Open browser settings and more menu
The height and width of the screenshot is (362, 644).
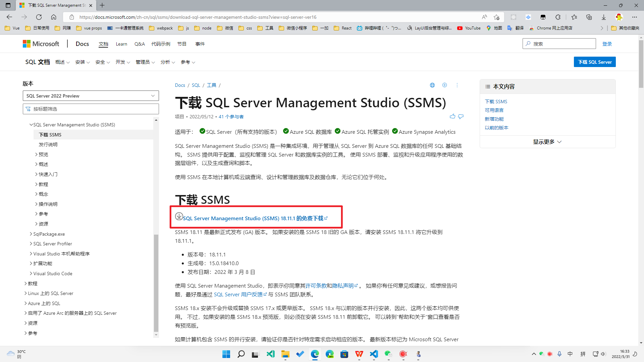(635, 17)
